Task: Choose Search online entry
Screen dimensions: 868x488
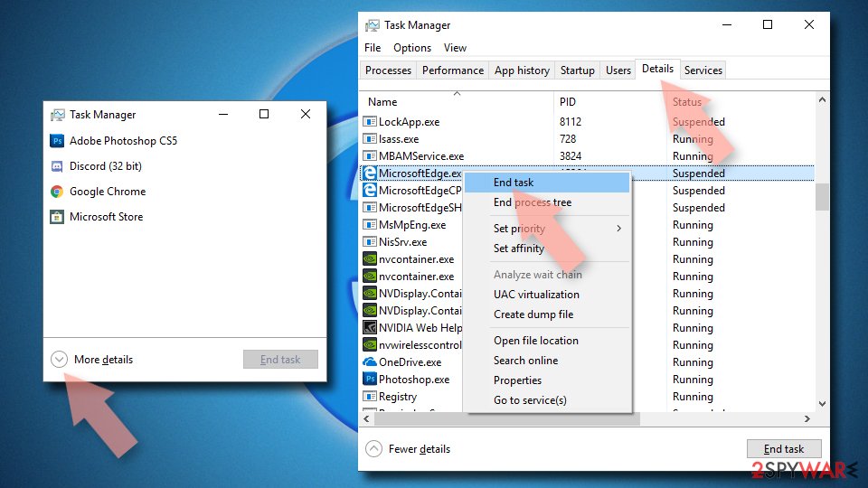Action: point(547,361)
